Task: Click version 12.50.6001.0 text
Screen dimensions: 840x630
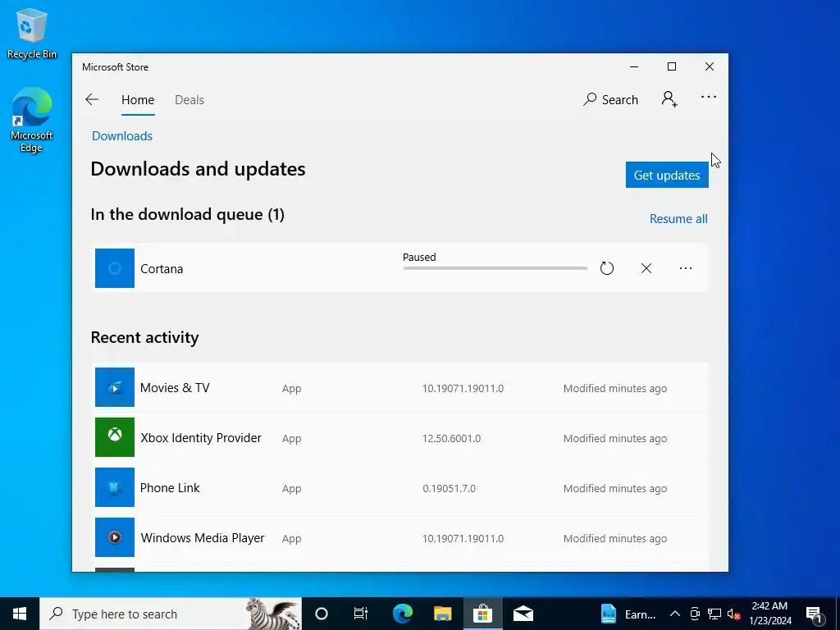Action: (x=452, y=438)
